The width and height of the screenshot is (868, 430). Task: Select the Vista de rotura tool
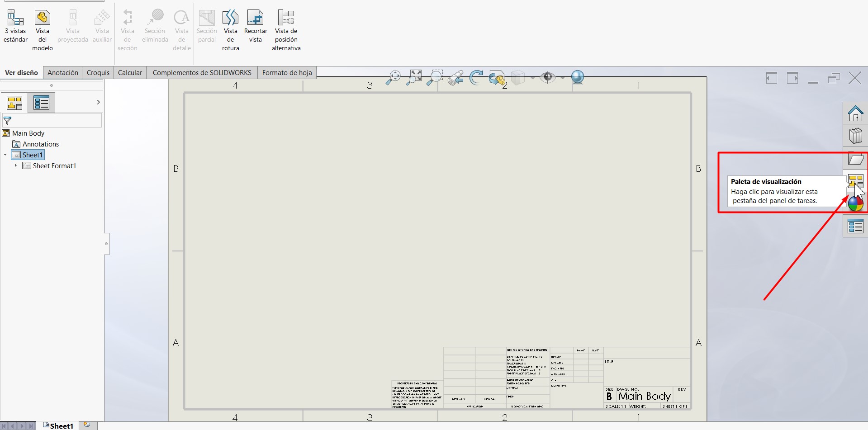click(230, 30)
